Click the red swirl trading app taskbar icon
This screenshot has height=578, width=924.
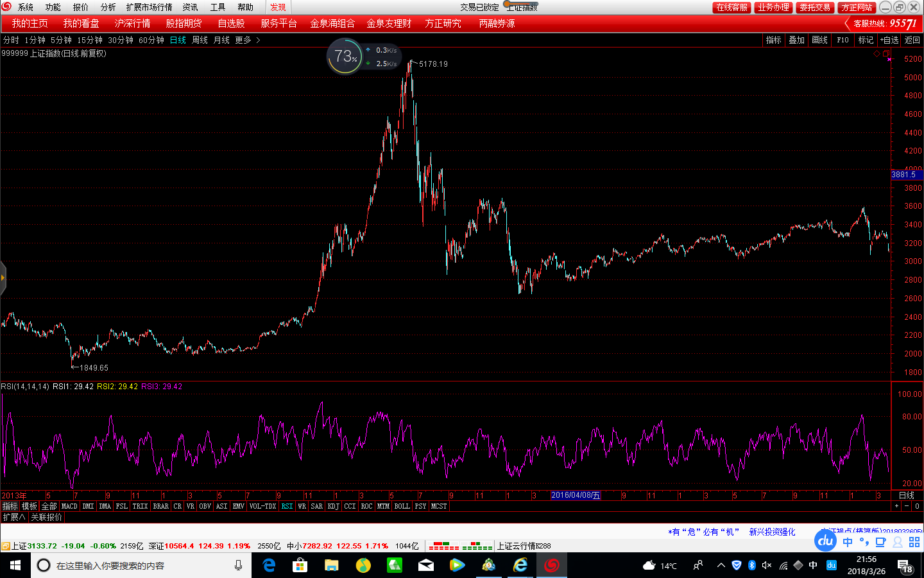click(x=552, y=565)
